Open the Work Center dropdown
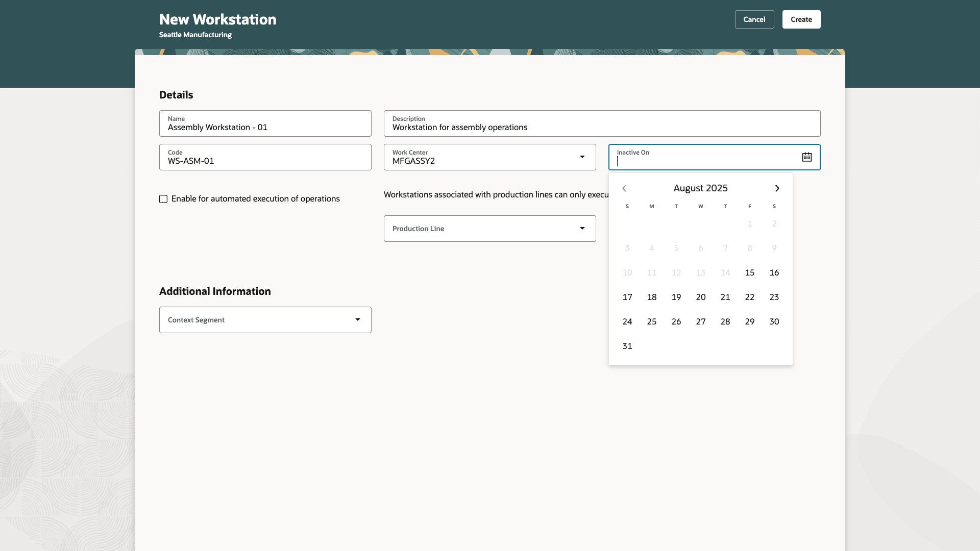The image size is (980, 551). coord(582,157)
